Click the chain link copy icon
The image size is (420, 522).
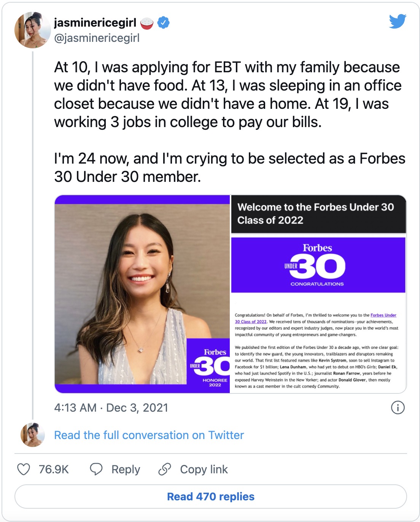point(165,469)
